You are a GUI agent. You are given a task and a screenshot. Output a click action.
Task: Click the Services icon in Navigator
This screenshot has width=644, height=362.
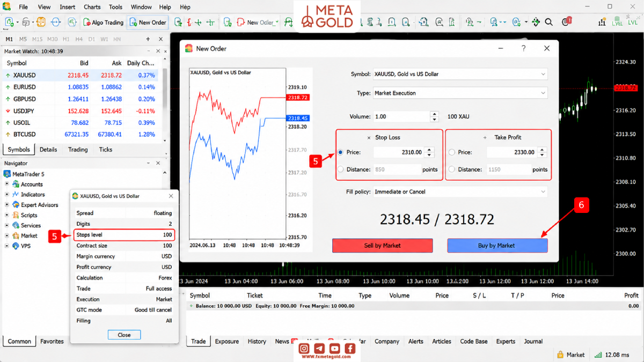tap(16, 225)
